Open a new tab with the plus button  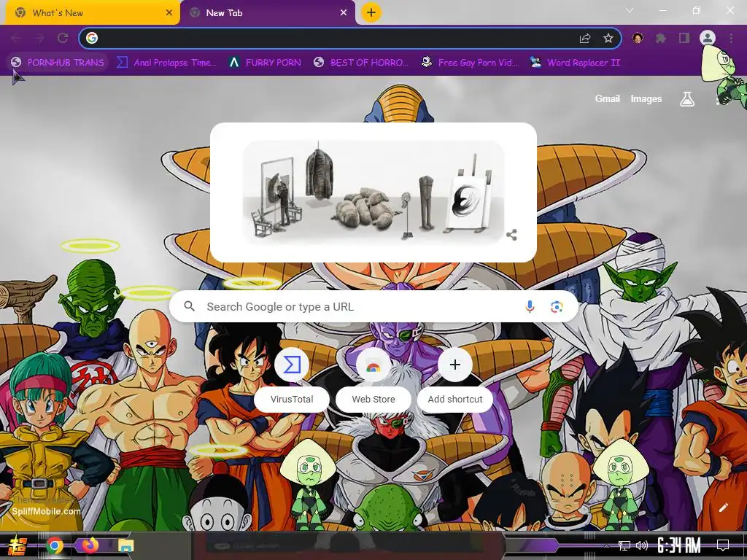[x=371, y=12]
